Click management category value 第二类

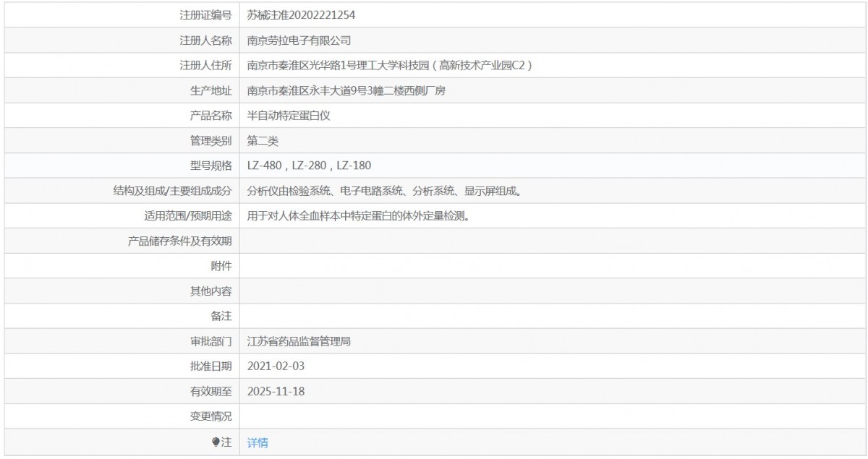point(263,141)
